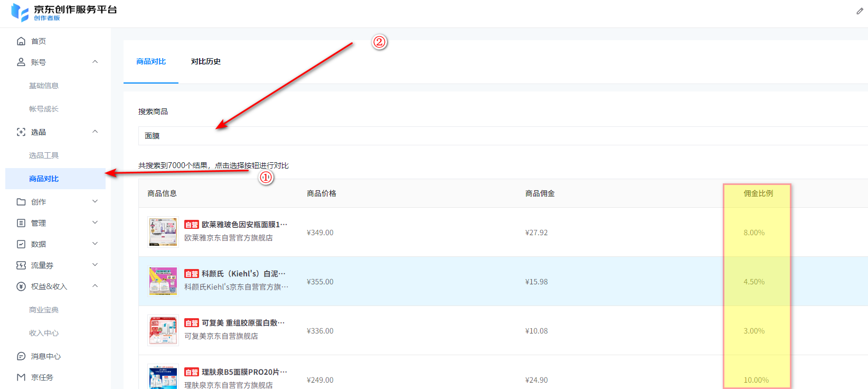Click the 佣金比例 column header
868x389 pixels.
coord(759,193)
